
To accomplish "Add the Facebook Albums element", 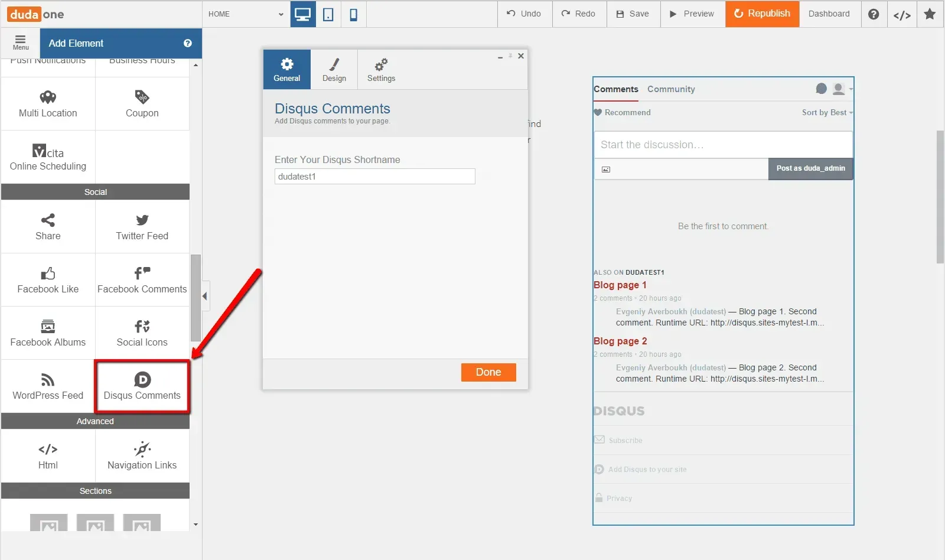I will tap(48, 333).
